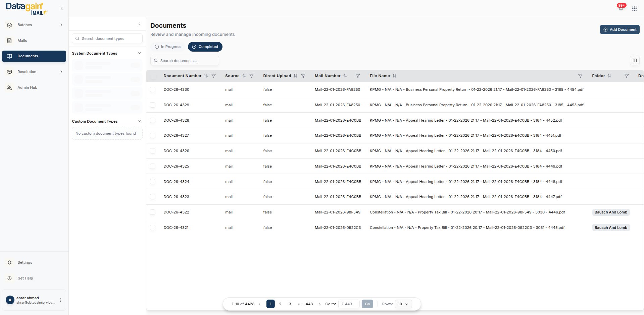Toggle the select-all header checkbox
The width and height of the screenshot is (644, 315).
click(153, 76)
